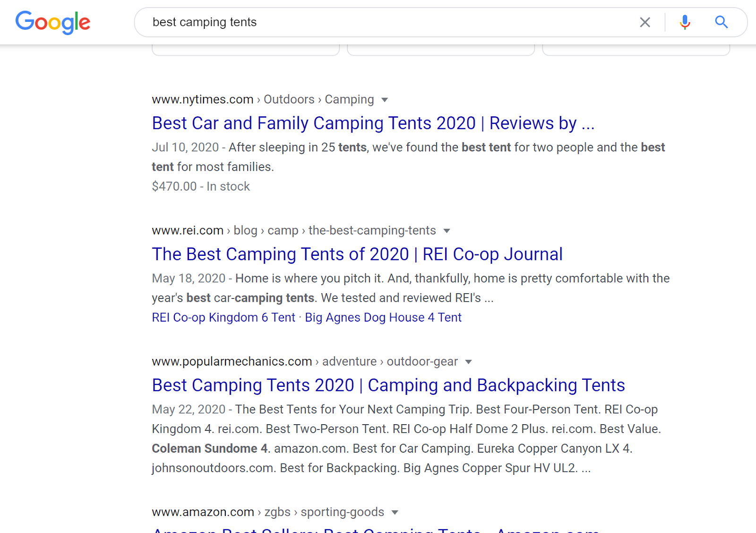Expand the amazon.com result dropdown arrow
The width and height of the screenshot is (756, 533).
pyautogui.click(x=395, y=512)
